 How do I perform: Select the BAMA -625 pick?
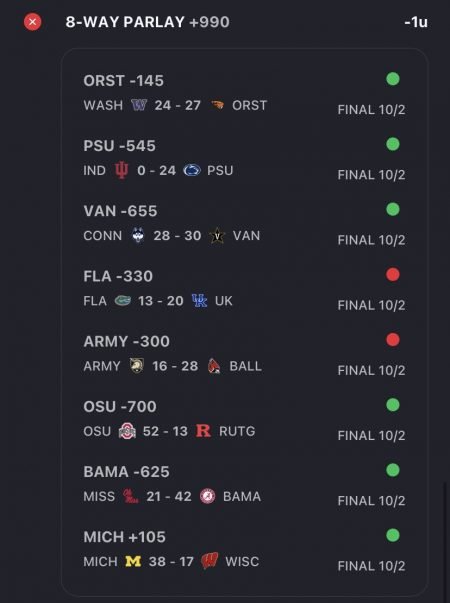pyautogui.click(x=127, y=472)
